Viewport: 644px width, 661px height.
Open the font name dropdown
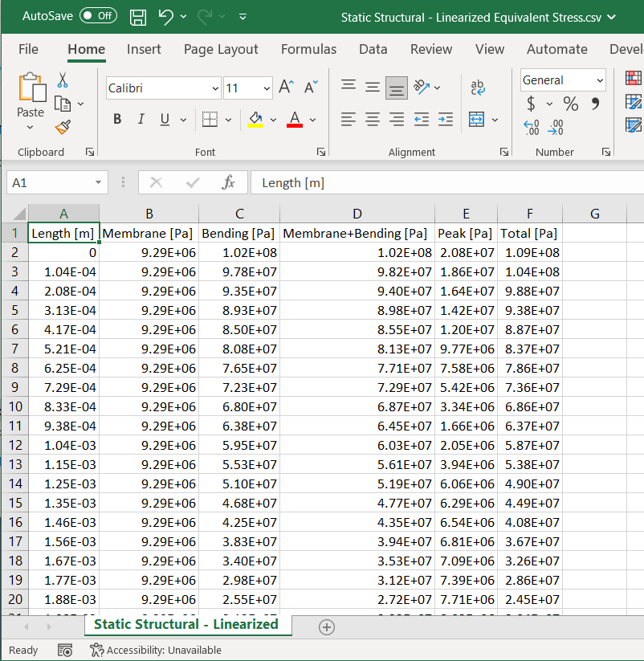tap(216, 88)
